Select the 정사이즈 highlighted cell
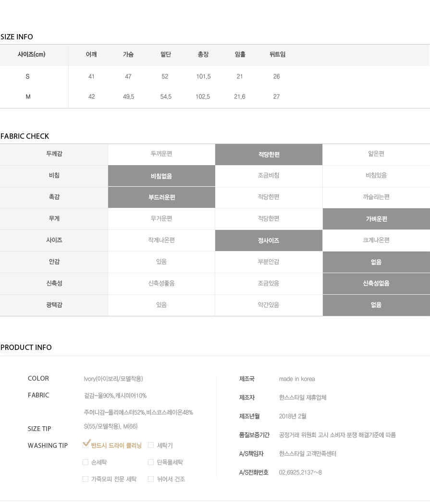The width and height of the screenshot is (430, 504). pos(269,240)
